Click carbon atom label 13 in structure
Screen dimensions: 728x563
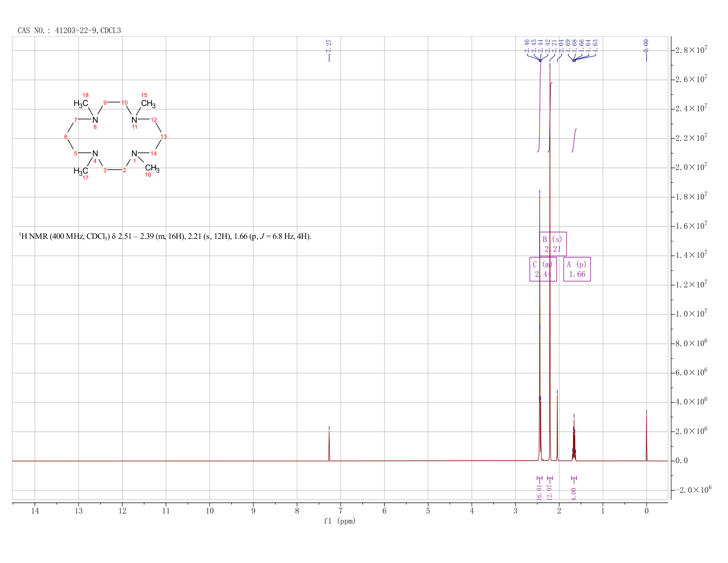(164, 136)
